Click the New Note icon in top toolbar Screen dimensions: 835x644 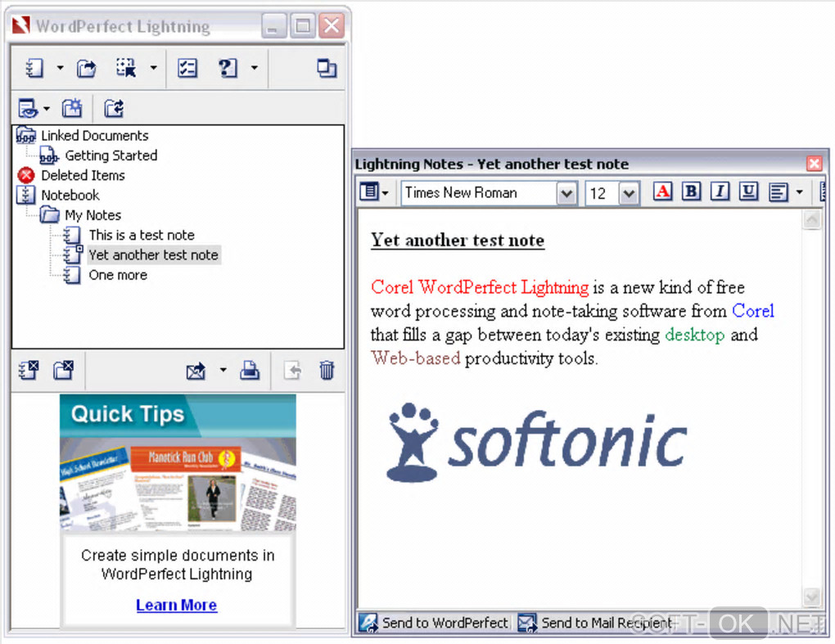pyautogui.click(x=34, y=68)
